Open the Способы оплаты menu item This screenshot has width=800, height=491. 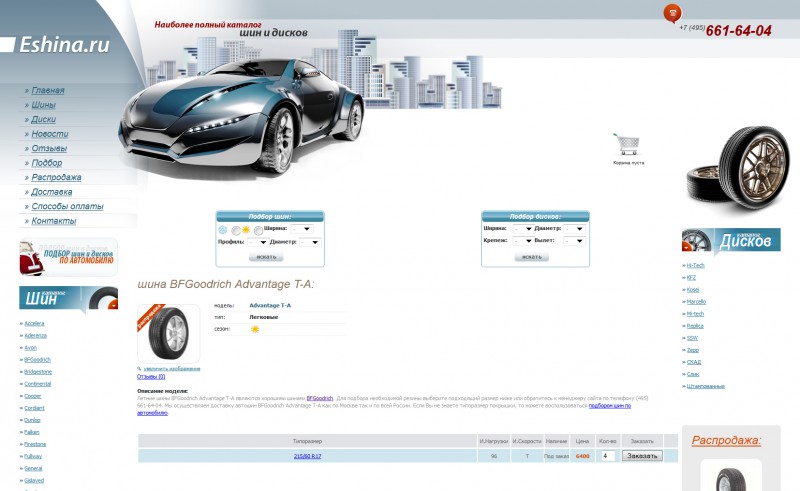coord(67,206)
